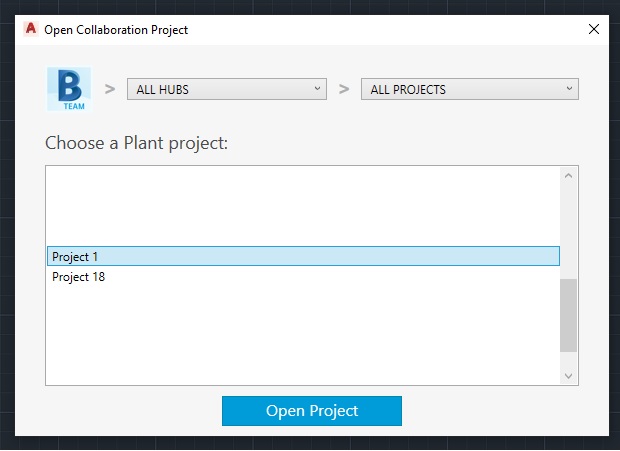Image resolution: width=620 pixels, height=451 pixels.
Task: Click the "Open Collaboration Project" title bar text
Action: tap(116, 29)
